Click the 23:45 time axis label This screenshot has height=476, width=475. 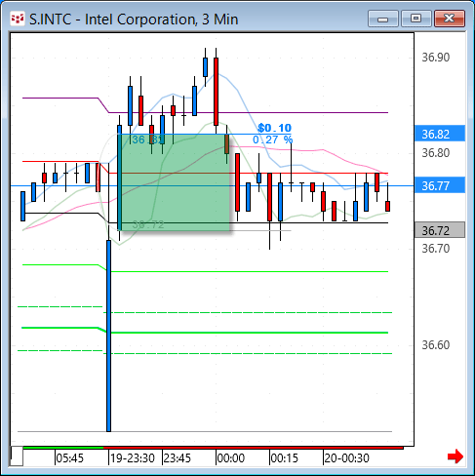(177, 458)
